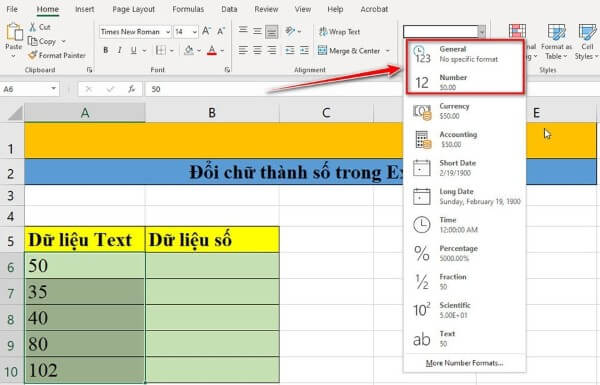Viewport: 600px width, 385px height.
Task: Click the Copy icon
Action: [x=33, y=41]
